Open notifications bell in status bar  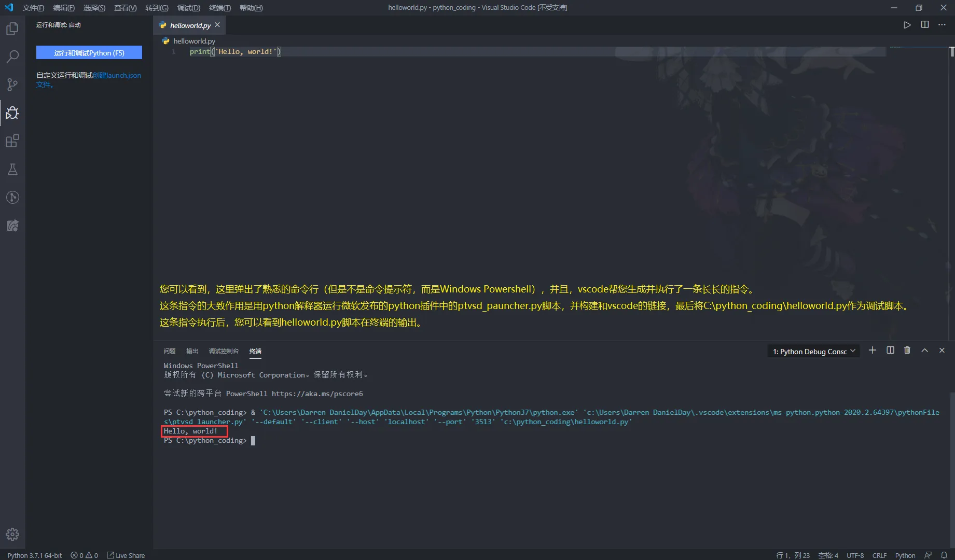(944, 555)
